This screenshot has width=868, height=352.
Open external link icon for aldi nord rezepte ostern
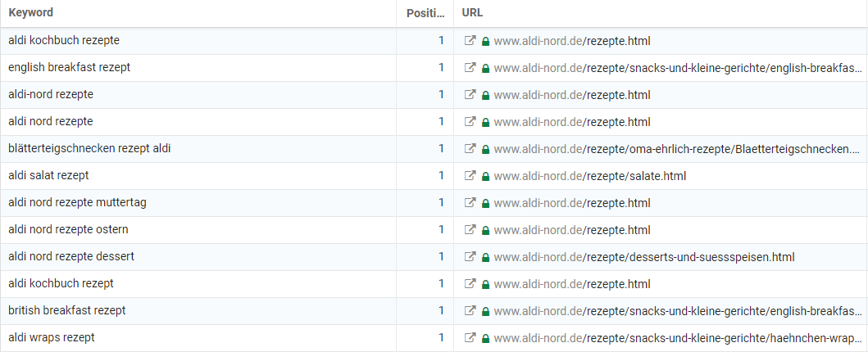tap(470, 230)
